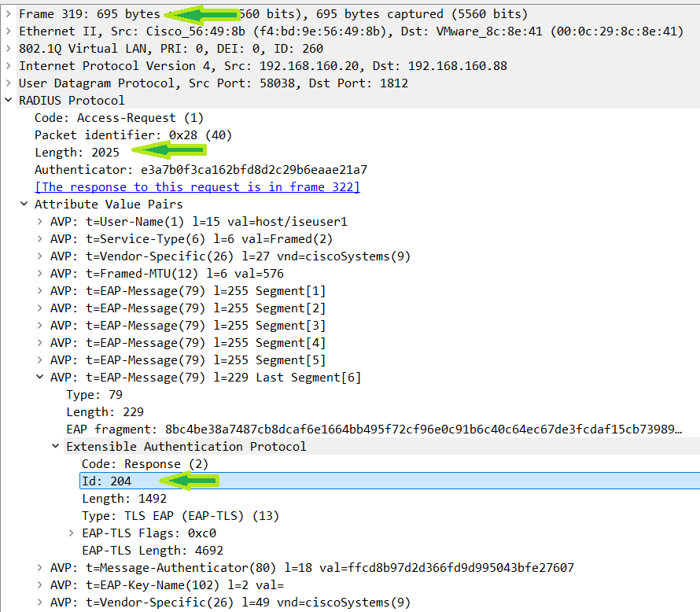Select EAP-Message l=229 Last Segment[6] text
Viewport: 700px width, 612px height.
click(x=205, y=378)
